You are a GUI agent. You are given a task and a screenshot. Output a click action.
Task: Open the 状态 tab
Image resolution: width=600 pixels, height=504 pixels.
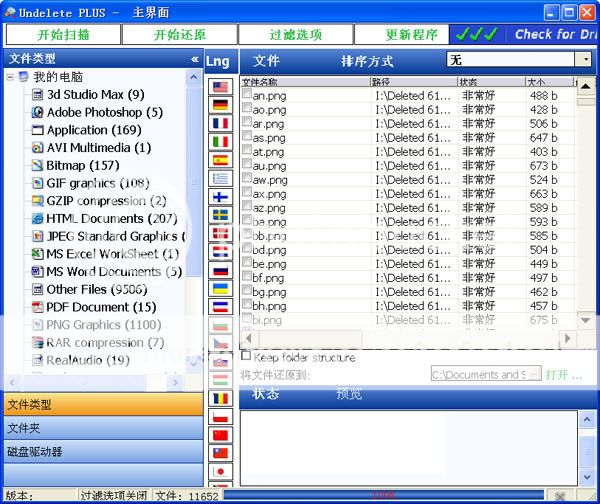265,393
